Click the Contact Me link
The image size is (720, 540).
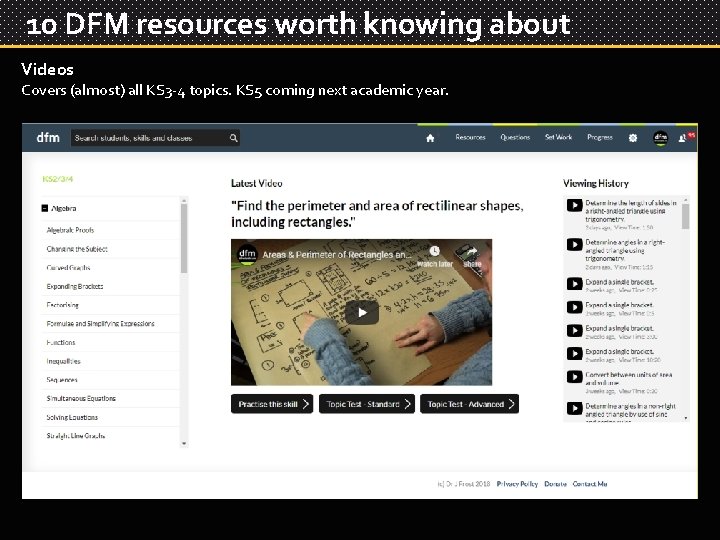coord(590,484)
